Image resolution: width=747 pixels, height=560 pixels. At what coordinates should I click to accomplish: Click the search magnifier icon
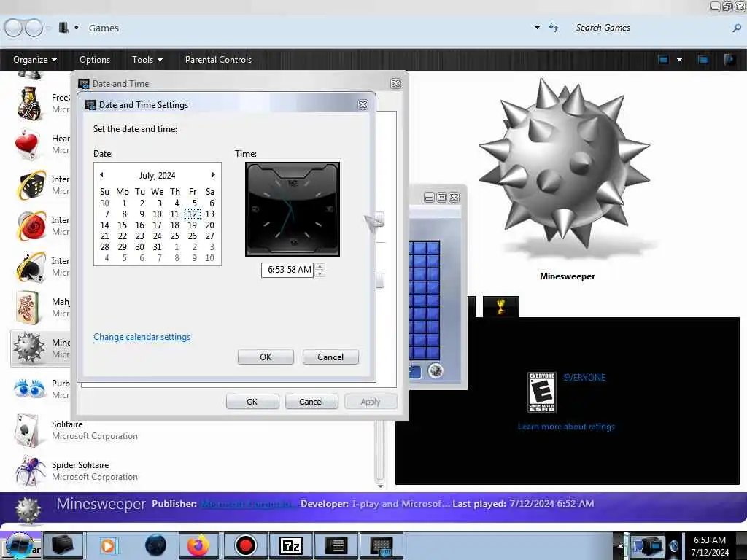737,28
